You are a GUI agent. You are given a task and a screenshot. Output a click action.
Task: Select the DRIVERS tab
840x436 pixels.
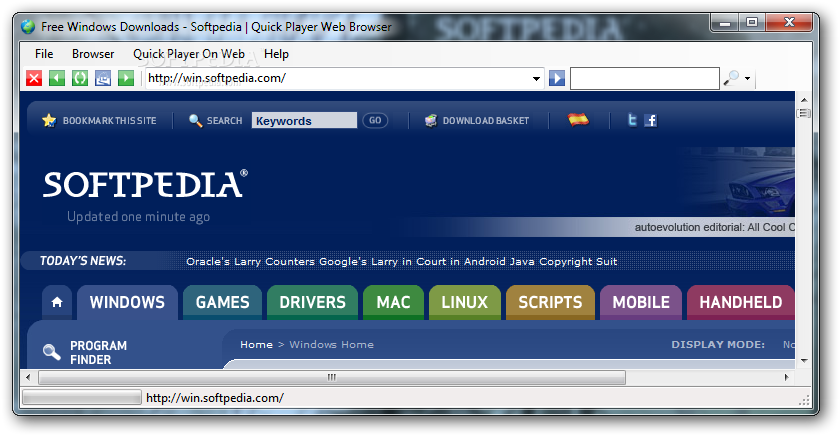tap(312, 303)
